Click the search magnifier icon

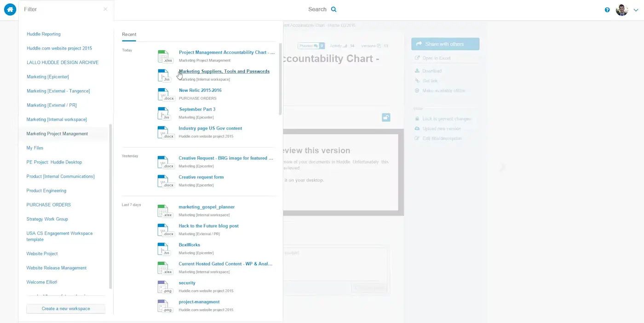tap(334, 9)
